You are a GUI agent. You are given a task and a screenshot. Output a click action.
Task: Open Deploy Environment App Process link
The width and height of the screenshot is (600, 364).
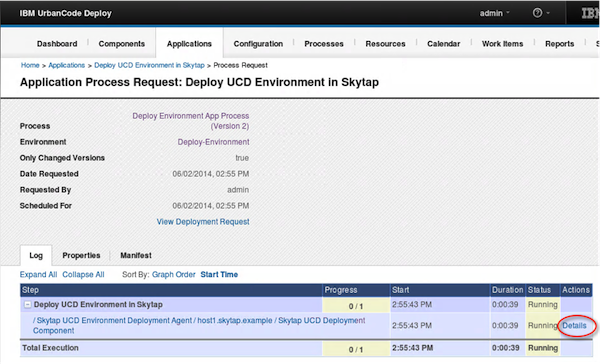tap(191, 121)
